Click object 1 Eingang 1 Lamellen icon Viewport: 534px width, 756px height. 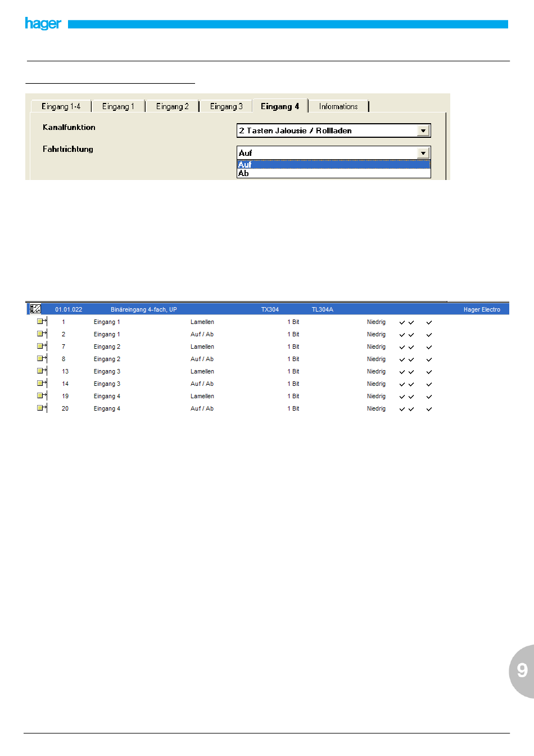pyautogui.click(x=42, y=322)
